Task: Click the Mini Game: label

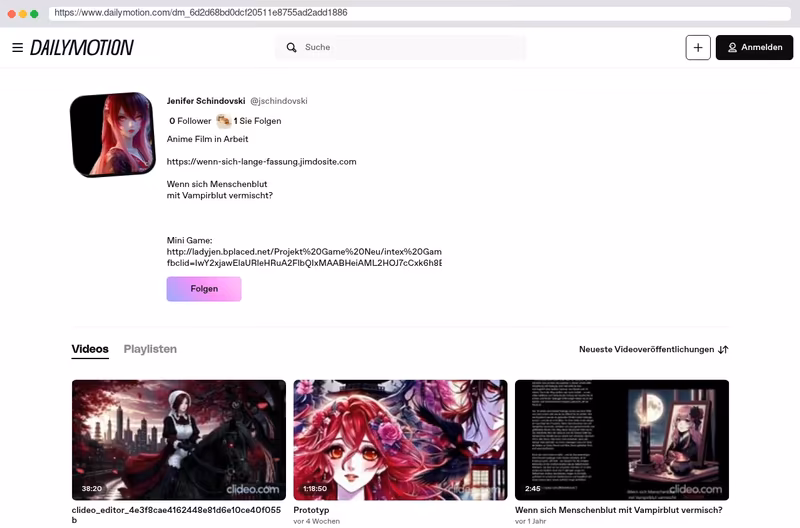Action: 189,240
